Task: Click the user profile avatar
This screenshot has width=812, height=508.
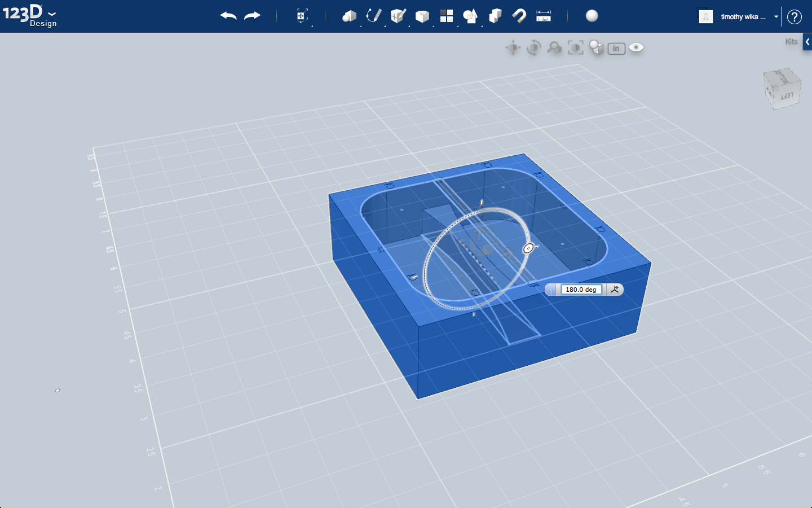Action: point(706,16)
